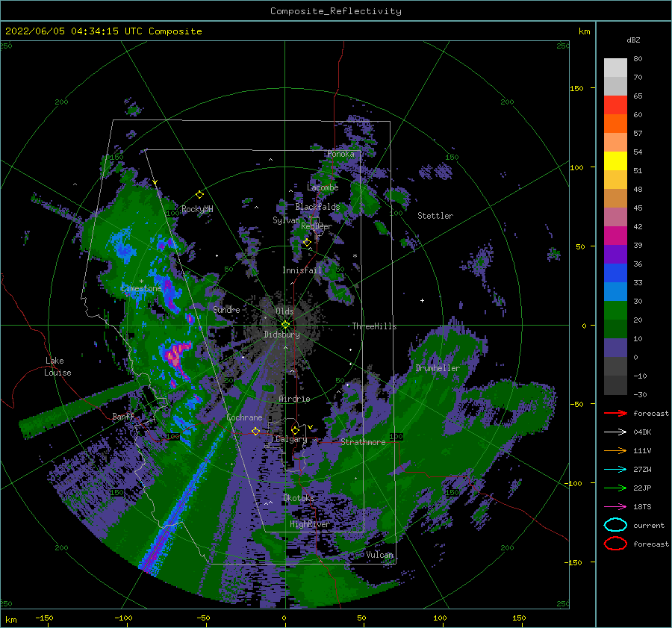Click the Lake Louise label
This screenshot has width=672, height=628.
[57, 367]
